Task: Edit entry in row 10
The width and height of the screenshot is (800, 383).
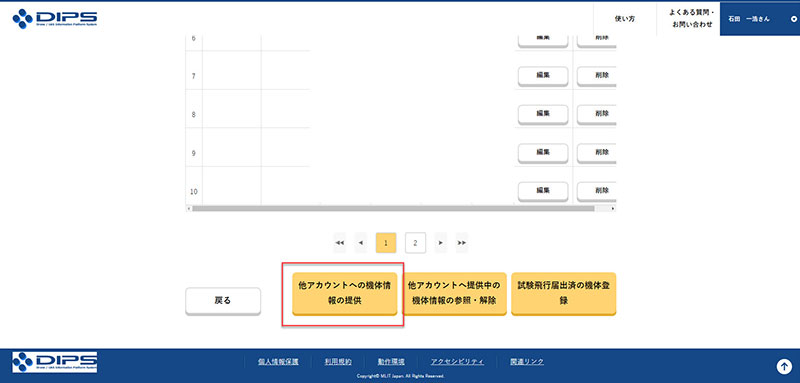Action: pyautogui.click(x=543, y=191)
